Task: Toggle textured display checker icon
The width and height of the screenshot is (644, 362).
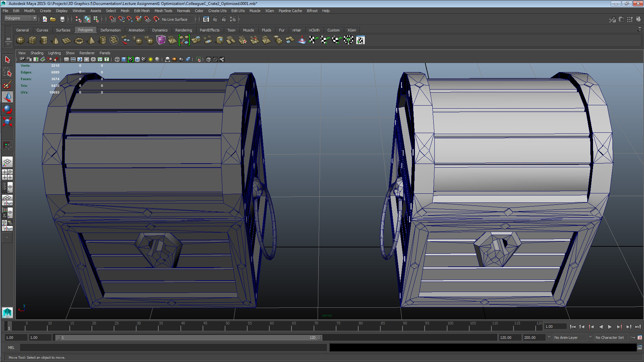Action: [x=144, y=59]
